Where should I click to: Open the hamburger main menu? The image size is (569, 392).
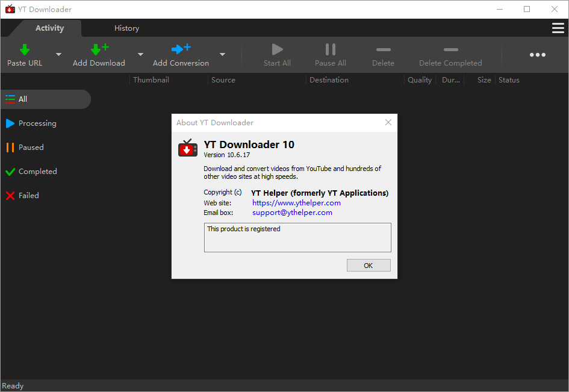558,28
